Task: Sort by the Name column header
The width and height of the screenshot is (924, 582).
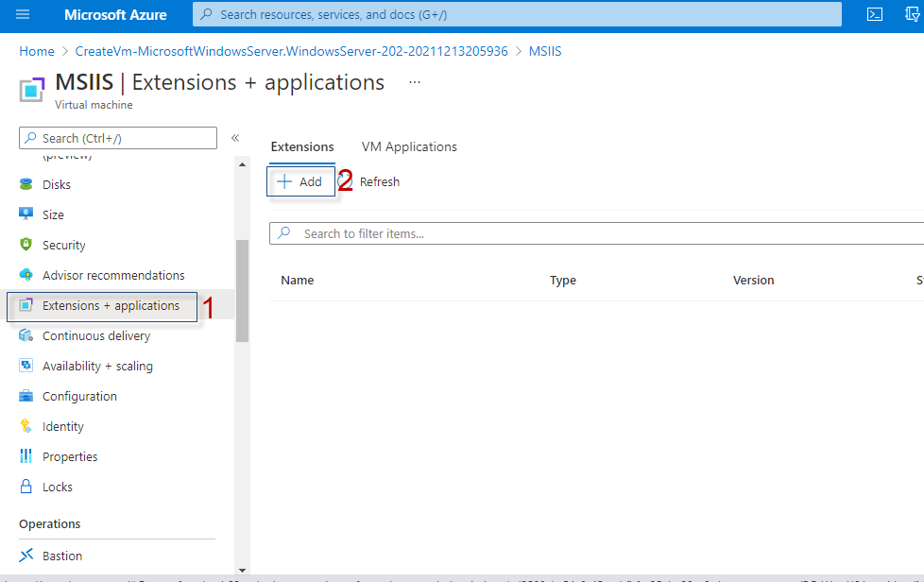Action: pyautogui.click(x=297, y=281)
